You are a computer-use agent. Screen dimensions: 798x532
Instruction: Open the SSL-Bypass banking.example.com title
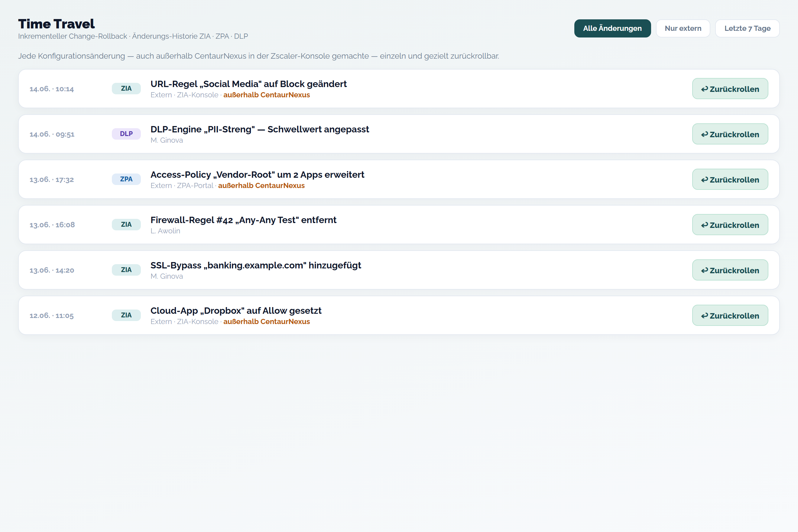(256, 265)
